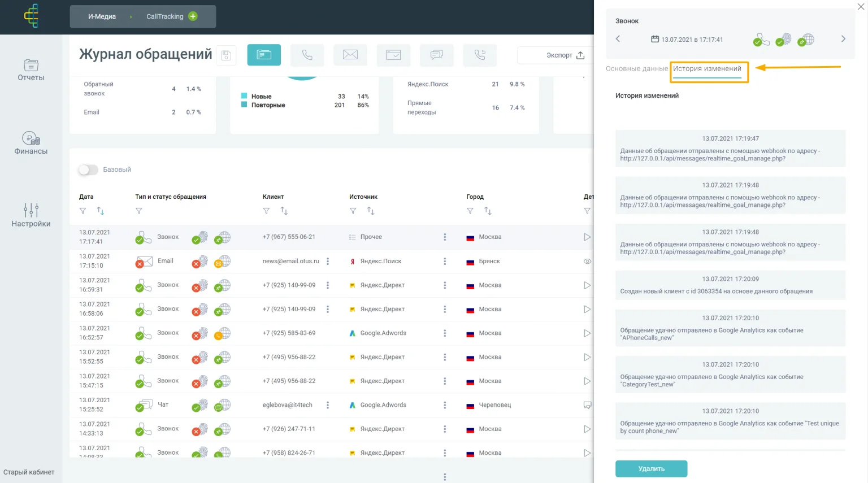Click the email envelope filter icon
The image size is (868, 483).
pos(350,55)
